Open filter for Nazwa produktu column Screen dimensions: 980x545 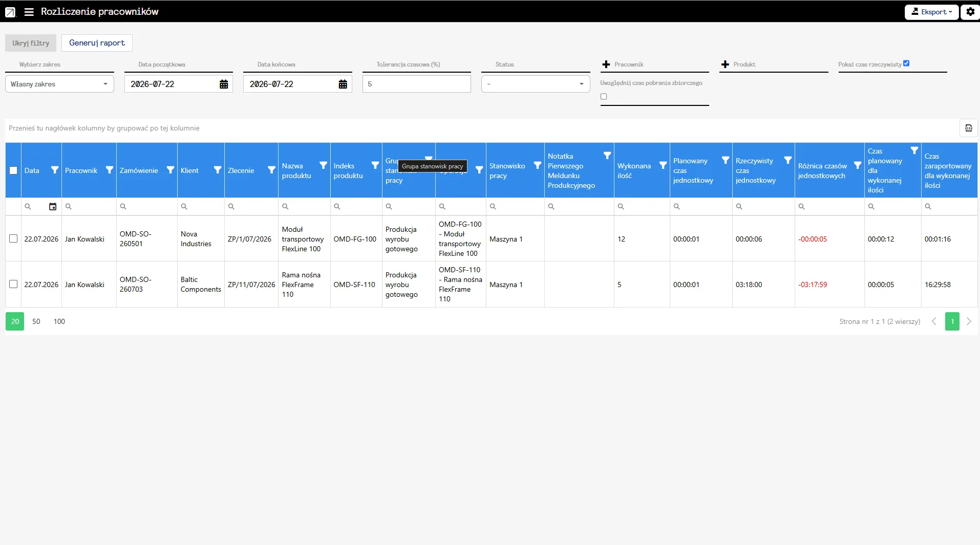click(x=324, y=165)
